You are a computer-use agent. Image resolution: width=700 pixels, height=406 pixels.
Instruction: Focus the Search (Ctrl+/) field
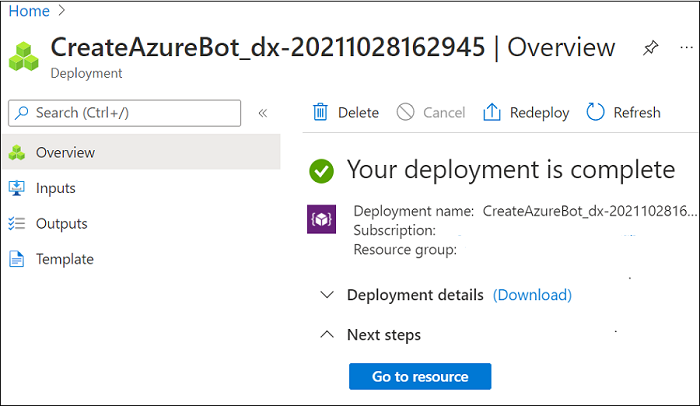click(x=124, y=113)
